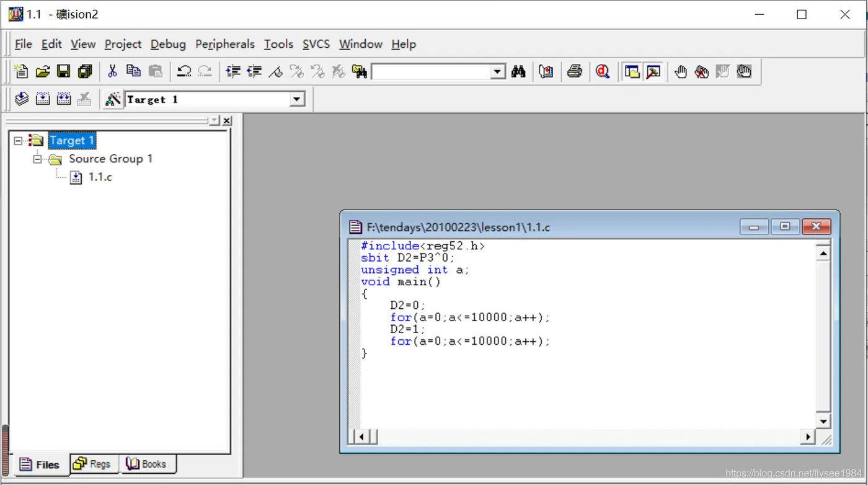Editor horizontal scroll left arrow
This screenshot has width=868, height=485.
[x=362, y=437]
